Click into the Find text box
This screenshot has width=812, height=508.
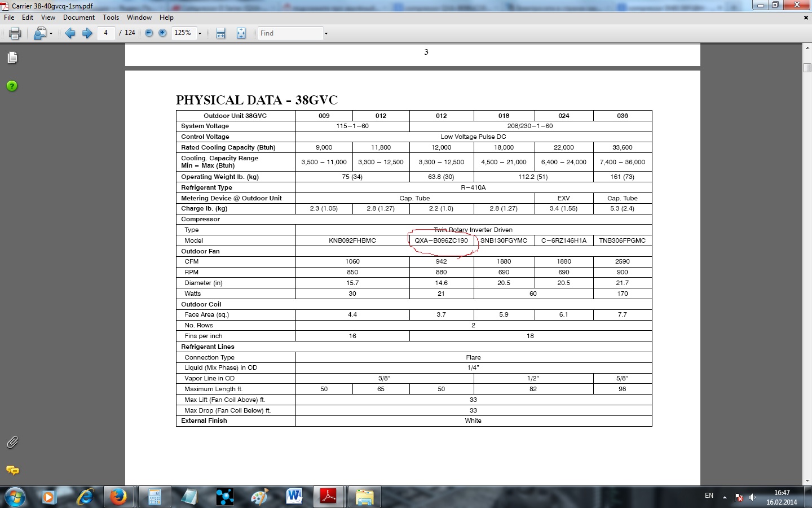(290, 33)
